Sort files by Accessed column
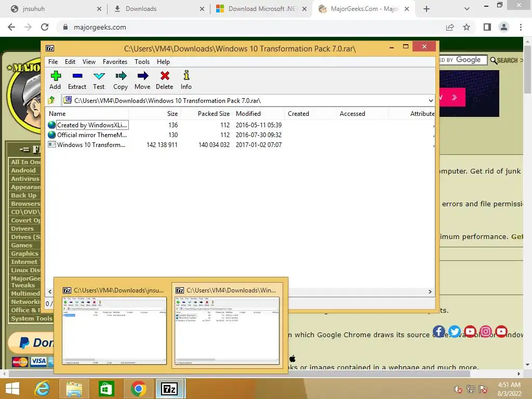Viewport: 532px width, 399px height. (x=362, y=114)
